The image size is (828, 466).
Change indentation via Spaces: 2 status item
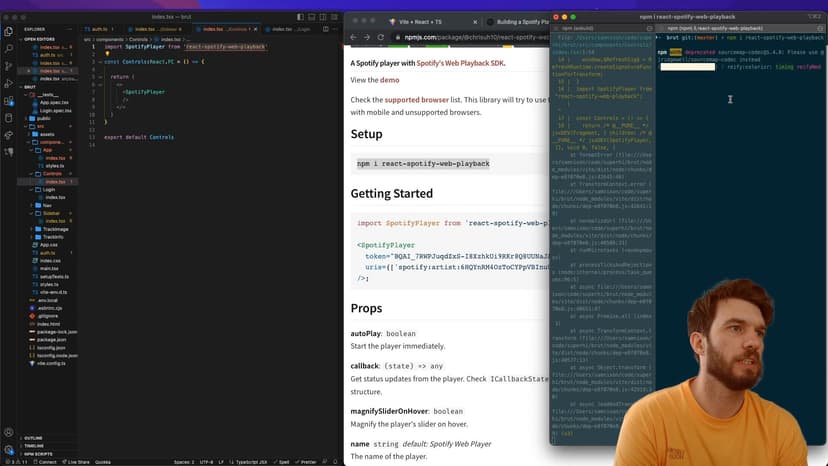pyautogui.click(x=184, y=462)
